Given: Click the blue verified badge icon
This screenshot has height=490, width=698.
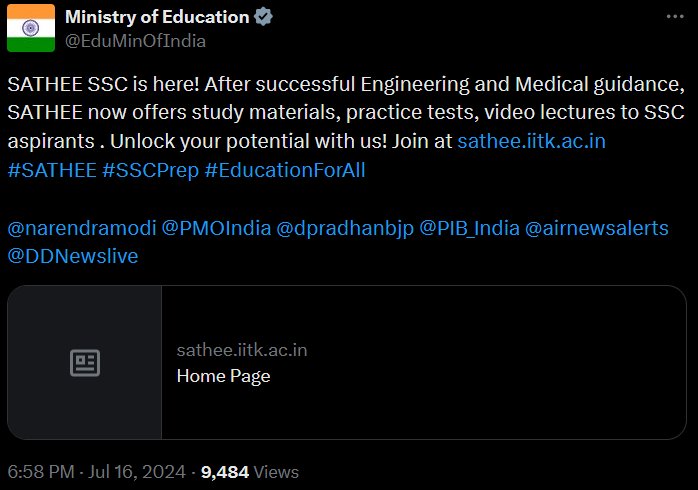Looking at the screenshot, I should coord(264,17).
